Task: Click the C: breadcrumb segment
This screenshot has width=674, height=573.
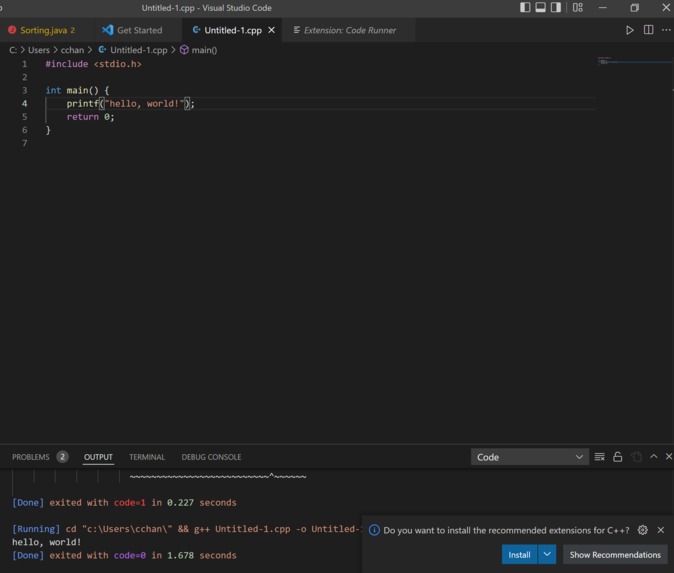Action: pyautogui.click(x=13, y=50)
